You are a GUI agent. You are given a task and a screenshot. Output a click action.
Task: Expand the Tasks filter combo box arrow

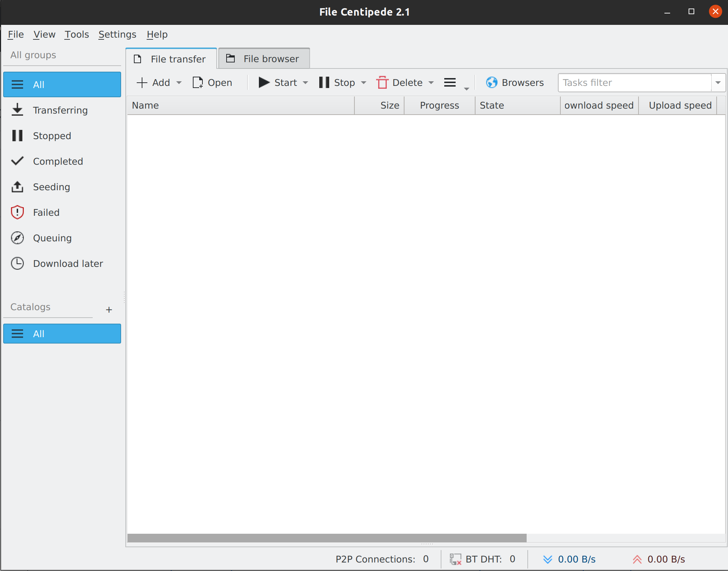(x=718, y=83)
